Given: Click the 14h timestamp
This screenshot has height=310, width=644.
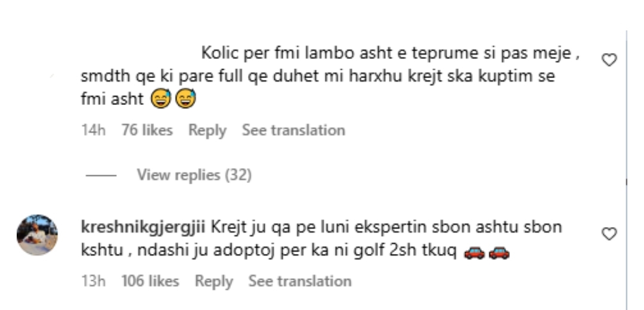Looking at the screenshot, I should tap(93, 130).
